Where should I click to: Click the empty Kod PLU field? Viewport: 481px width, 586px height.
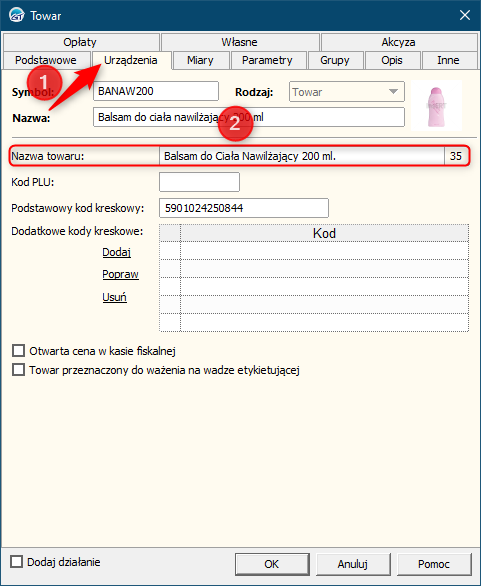200,182
